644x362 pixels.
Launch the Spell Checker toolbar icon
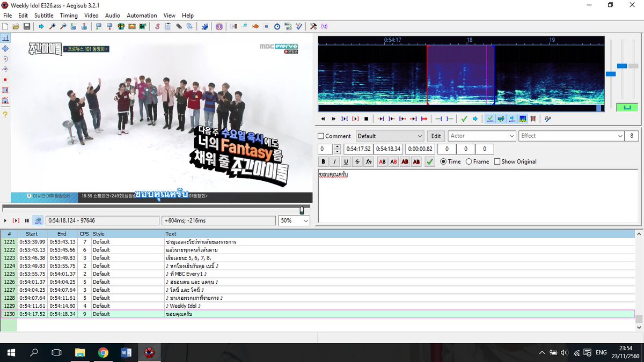point(299,26)
